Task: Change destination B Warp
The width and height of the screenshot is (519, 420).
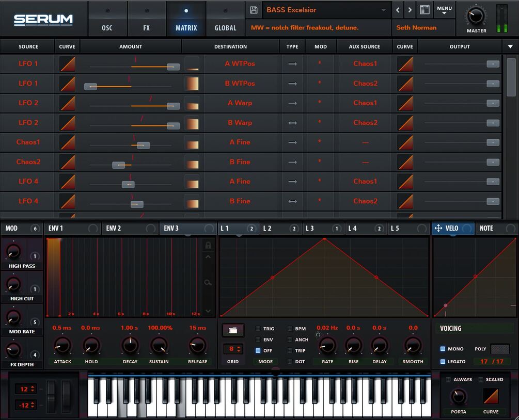Action: click(240, 123)
